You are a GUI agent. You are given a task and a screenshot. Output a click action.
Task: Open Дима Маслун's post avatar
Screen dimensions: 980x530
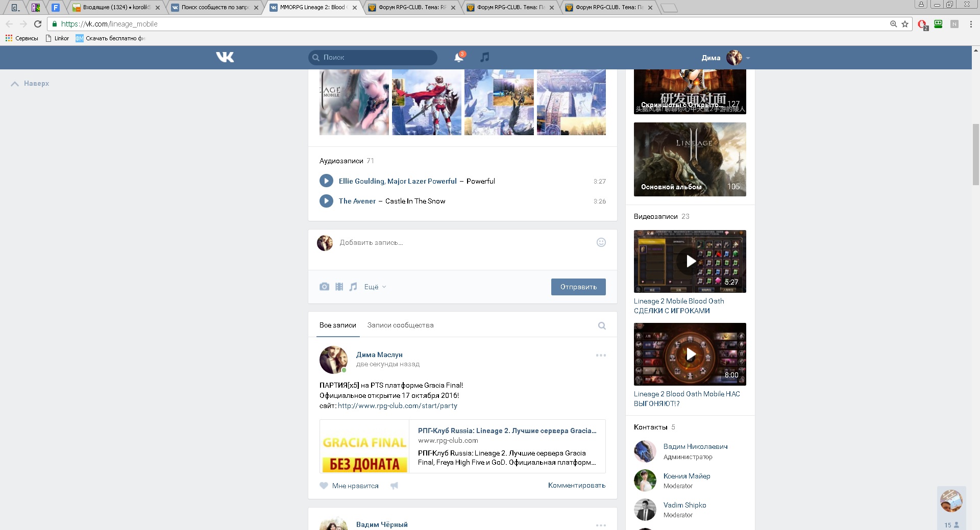[x=333, y=360]
